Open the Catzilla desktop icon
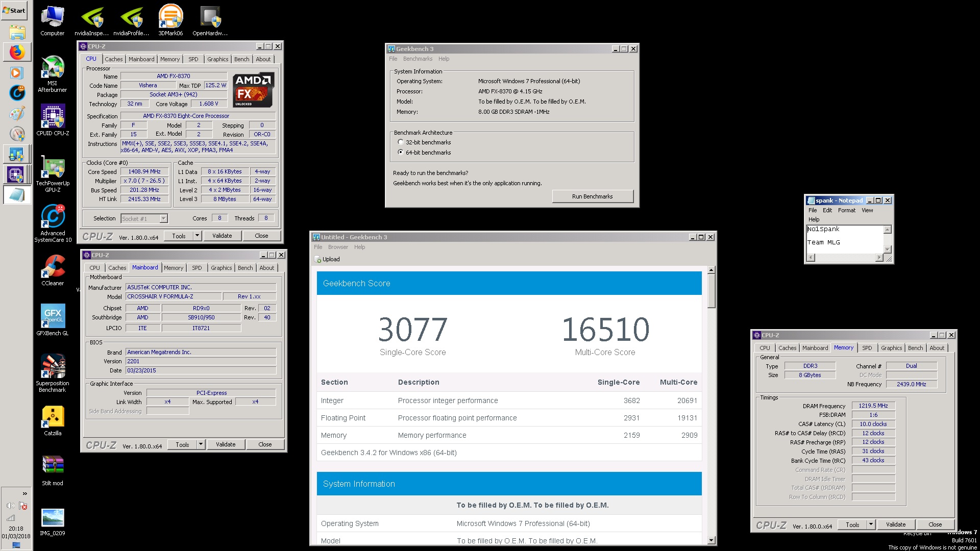Screen dimensions: 980x551 point(53,421)
